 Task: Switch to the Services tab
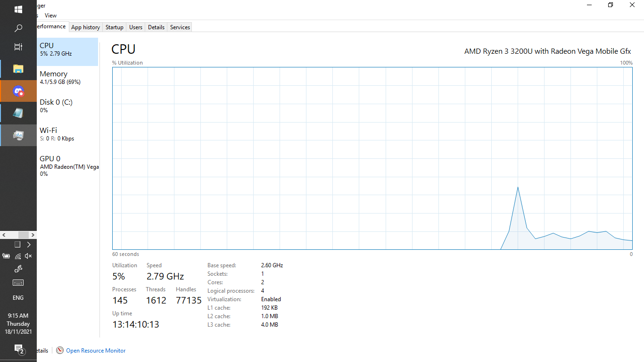pyautogui.click(x=179, y=27)
